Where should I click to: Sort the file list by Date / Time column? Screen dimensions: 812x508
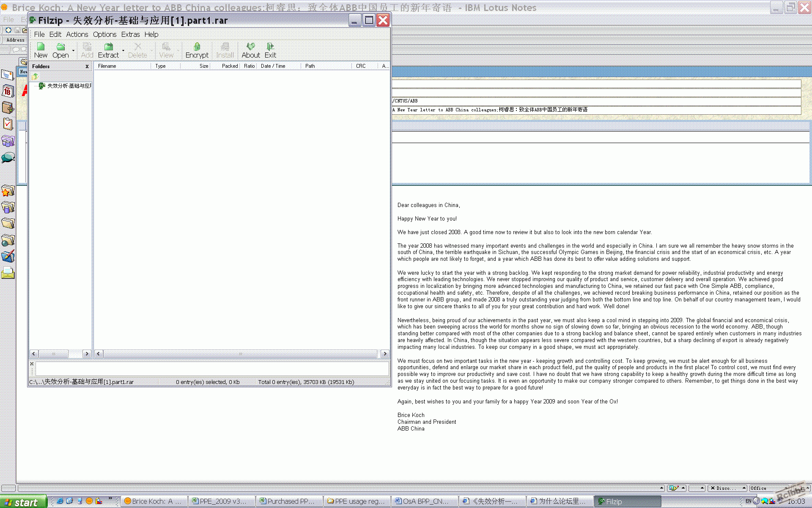[x=279, y=66]
